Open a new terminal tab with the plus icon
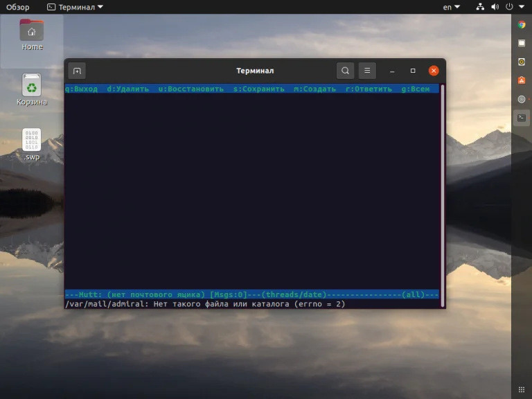Screen dimensions: 532x399 point(77,71)
